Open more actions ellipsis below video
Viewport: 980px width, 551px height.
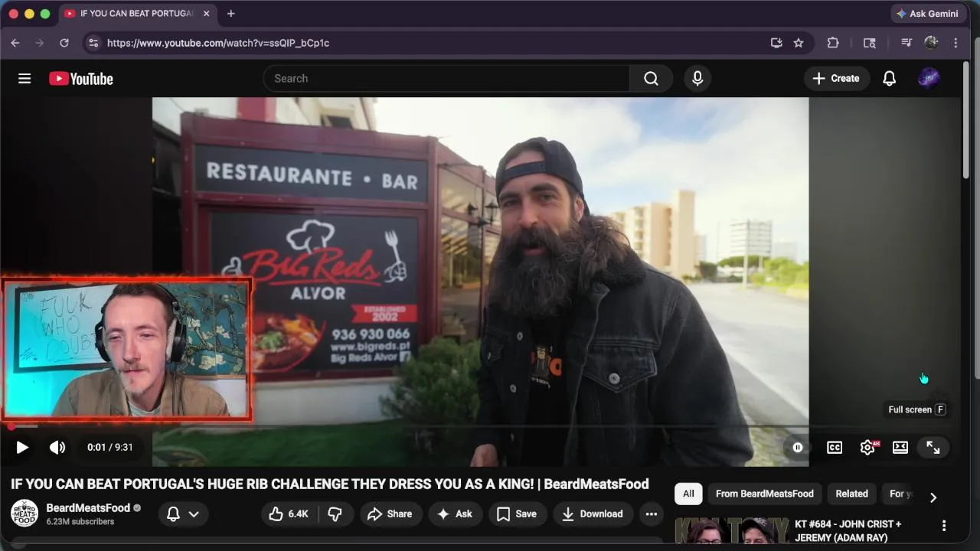(x=651, y=514)
